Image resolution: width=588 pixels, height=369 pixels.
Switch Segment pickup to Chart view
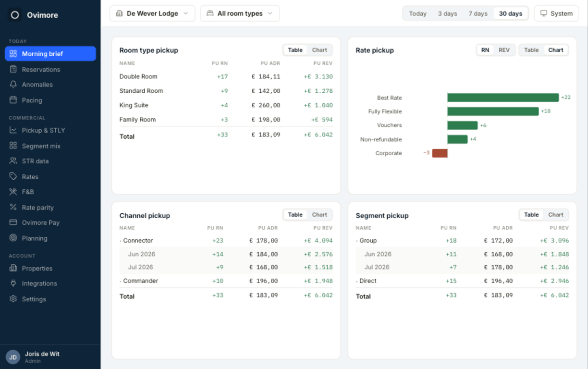point(556,215)
